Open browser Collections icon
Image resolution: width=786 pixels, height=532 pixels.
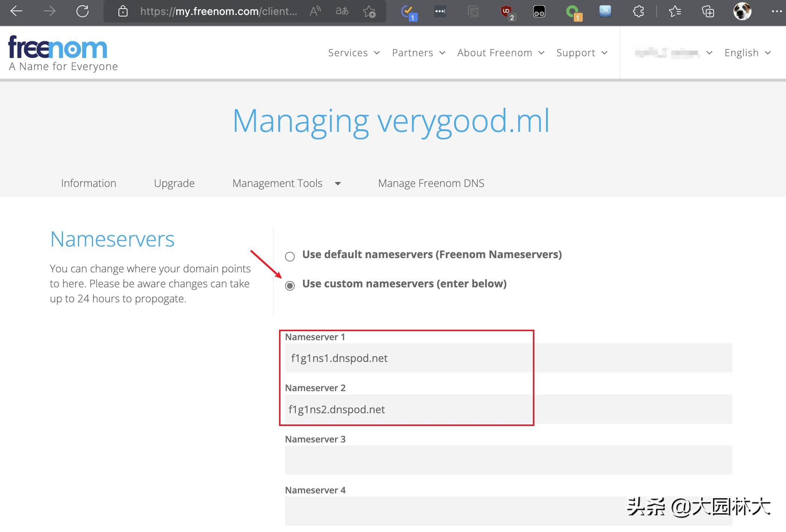tap(708, 12)
